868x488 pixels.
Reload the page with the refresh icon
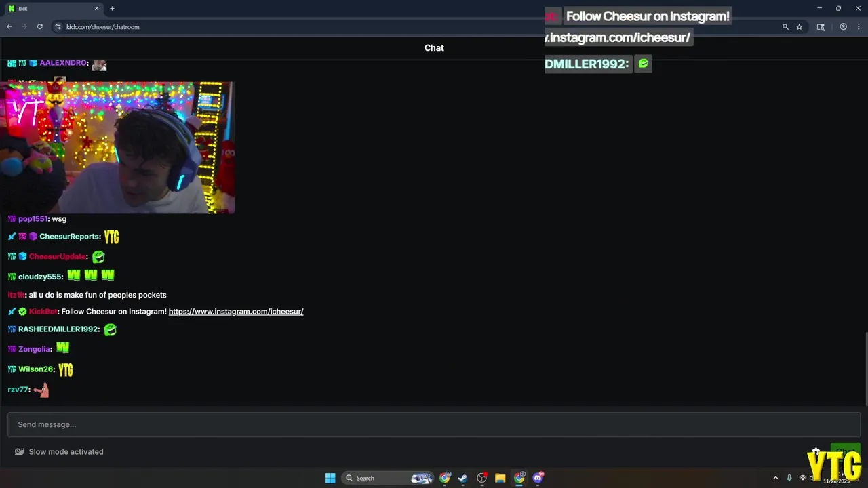click(x=40, y=27)
